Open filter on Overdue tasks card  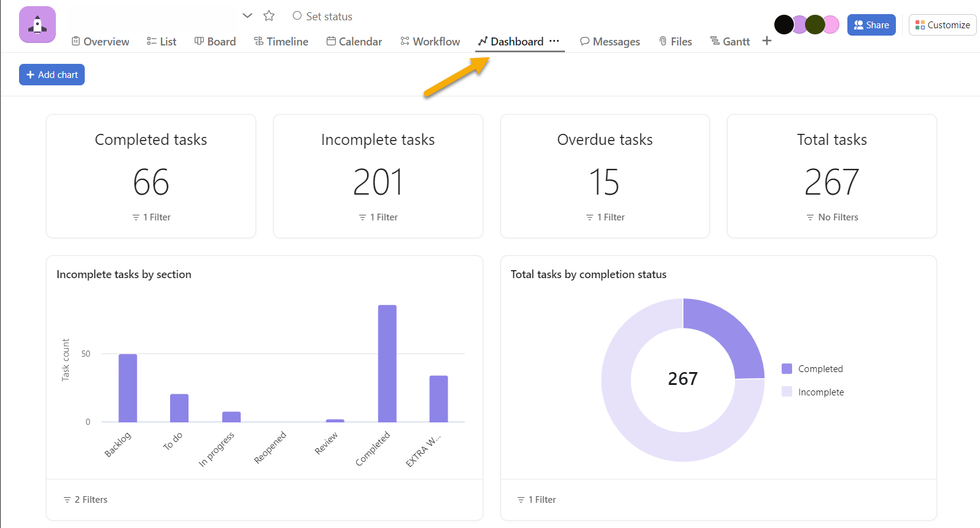pyautogui.click(x=605, y=217)
